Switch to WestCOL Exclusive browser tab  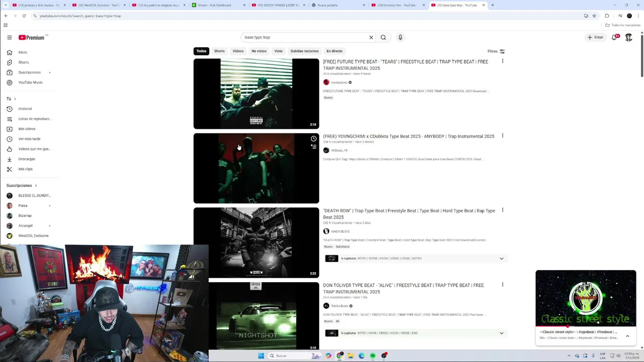click(99, 5)
